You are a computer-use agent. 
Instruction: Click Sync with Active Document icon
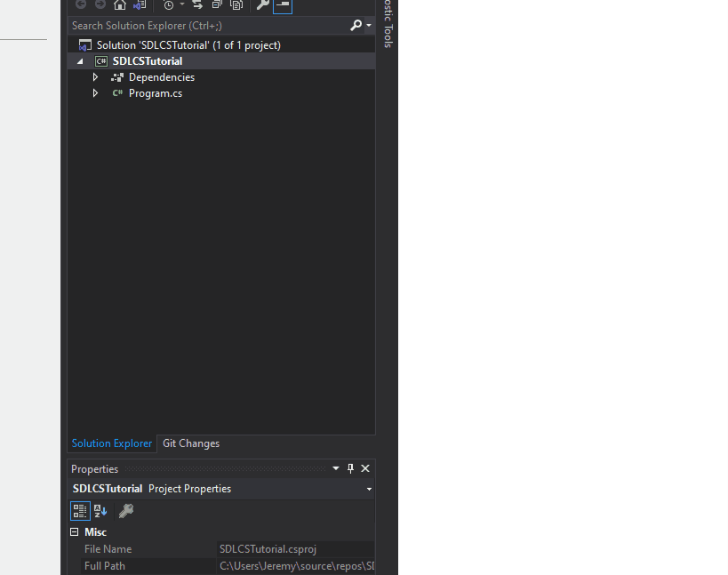point(197,5)
